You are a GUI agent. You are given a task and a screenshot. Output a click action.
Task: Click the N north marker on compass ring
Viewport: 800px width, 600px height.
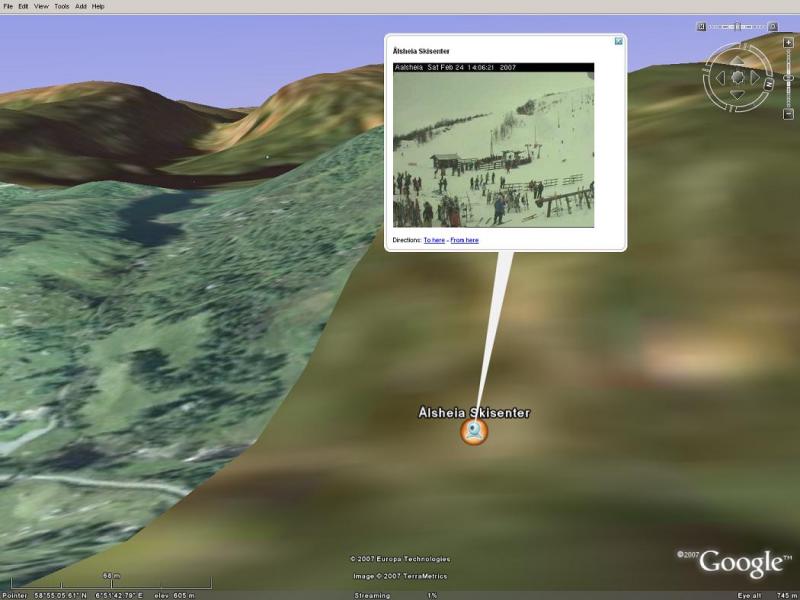(x=769, y=84)
